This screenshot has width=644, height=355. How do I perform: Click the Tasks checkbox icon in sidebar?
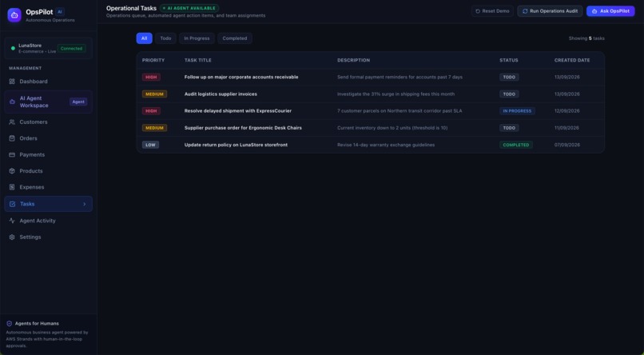[x=12, y=204]
